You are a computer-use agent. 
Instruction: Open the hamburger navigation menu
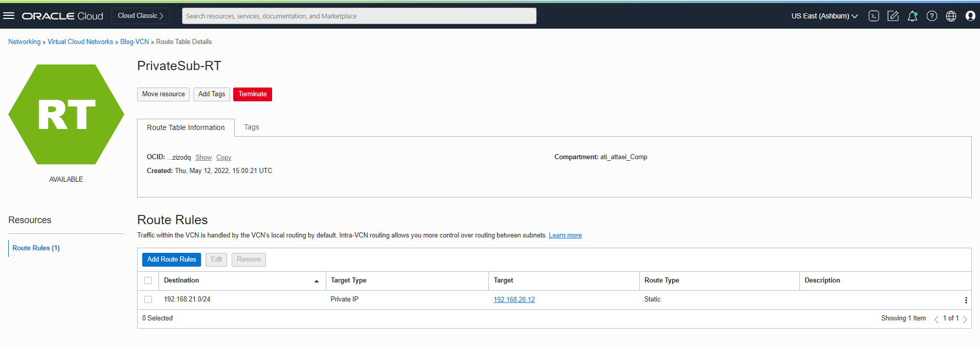click(x=9, y=16)
